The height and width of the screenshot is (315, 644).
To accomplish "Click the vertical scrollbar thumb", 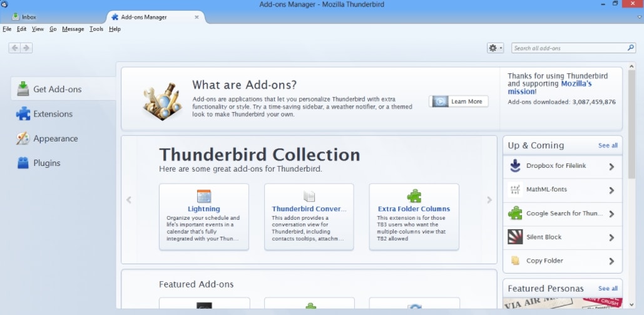I will (x=631, y=125).
